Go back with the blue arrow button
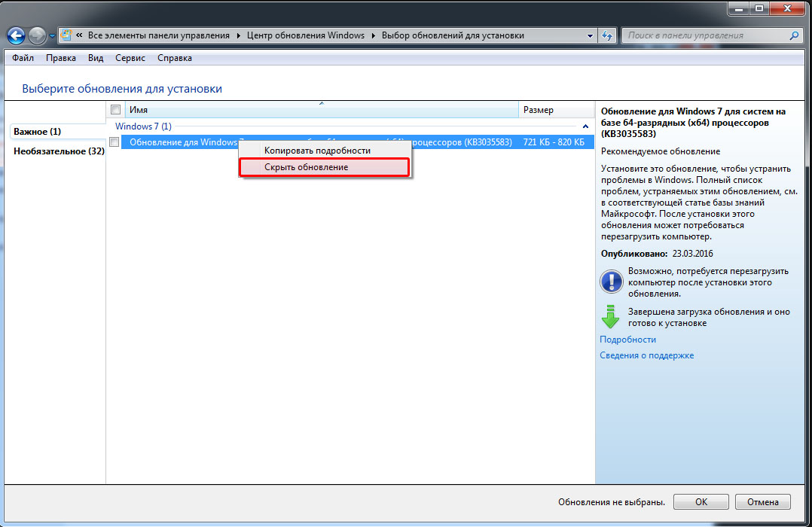The height and width of the screenshot is (527, 812). 16,35
